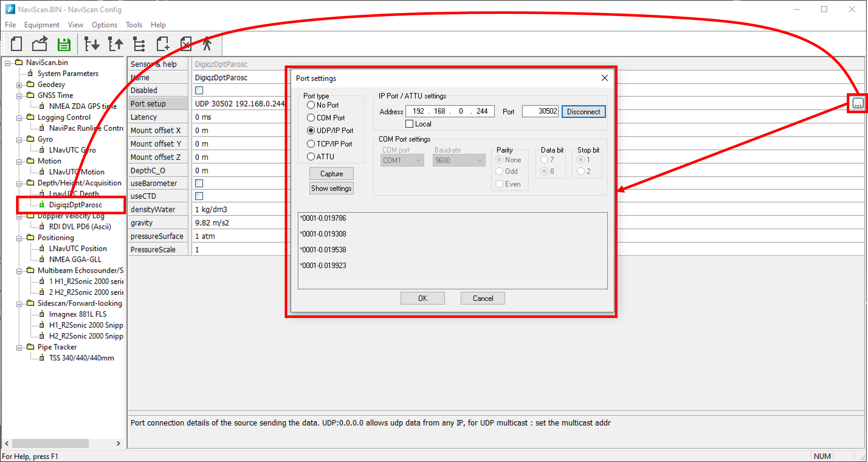Viewport: 868px width, 462px height.
Task: Select the TCP/IP Port radio button
Action: coord(311,144)
